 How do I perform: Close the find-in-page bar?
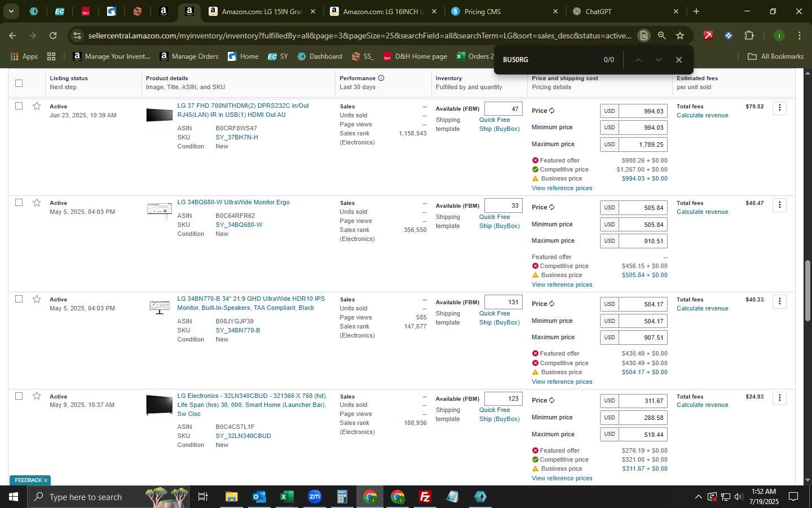pyautogui.click(x=679, y=60)
